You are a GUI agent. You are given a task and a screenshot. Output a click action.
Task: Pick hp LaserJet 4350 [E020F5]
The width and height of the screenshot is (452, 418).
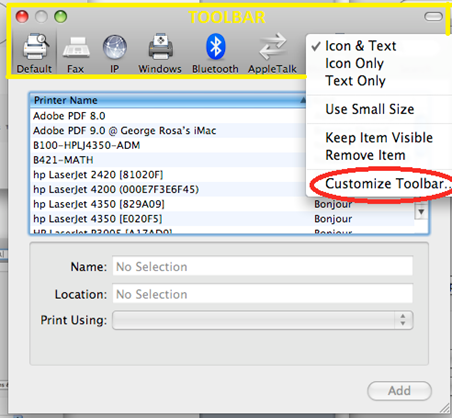[222, 219]
